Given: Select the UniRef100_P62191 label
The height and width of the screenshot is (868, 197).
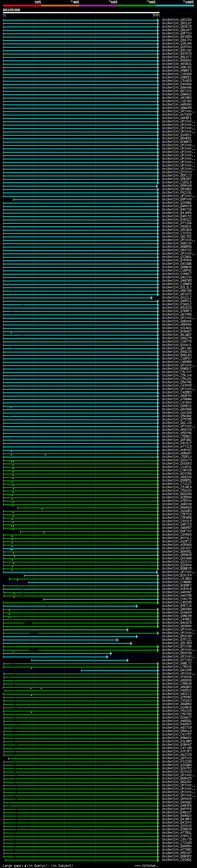Looking at the screenshot, I should (176, 193).
